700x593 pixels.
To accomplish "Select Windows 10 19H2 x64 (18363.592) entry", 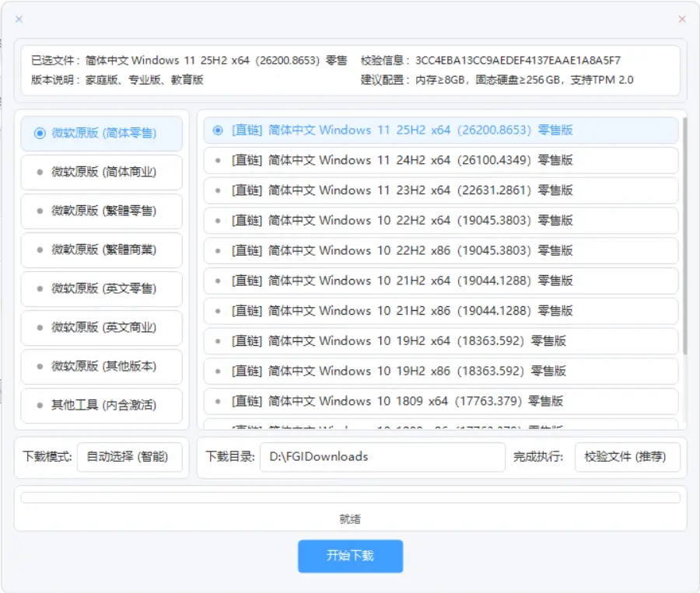I will tap(441, 341).
